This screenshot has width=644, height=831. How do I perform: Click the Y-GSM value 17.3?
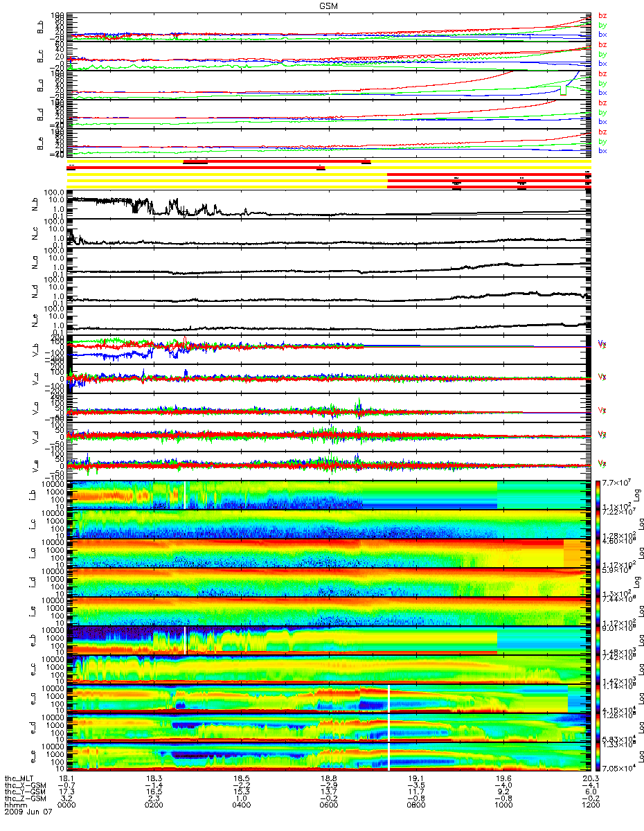66,792
